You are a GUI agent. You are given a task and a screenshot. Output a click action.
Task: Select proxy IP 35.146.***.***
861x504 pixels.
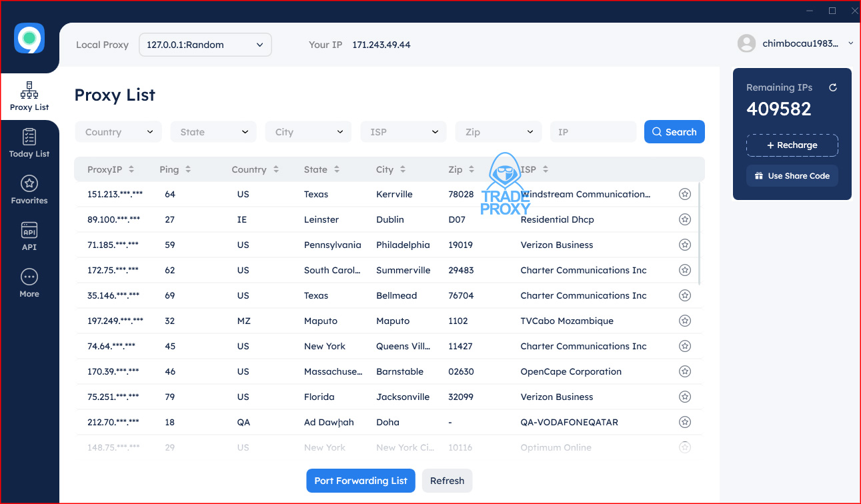[x=113, y=295]
